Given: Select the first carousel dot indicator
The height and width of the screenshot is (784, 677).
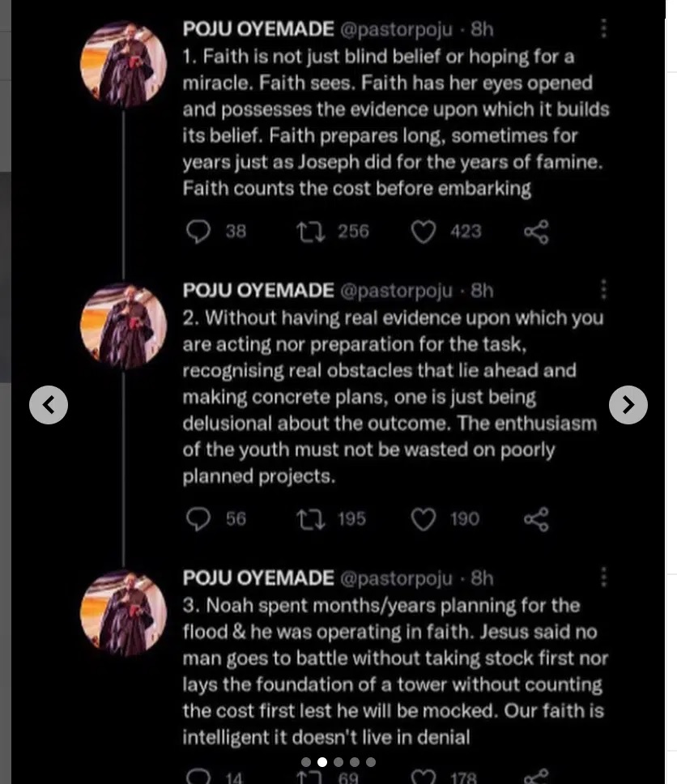Looking at the screenshot, I should (306, 762).
